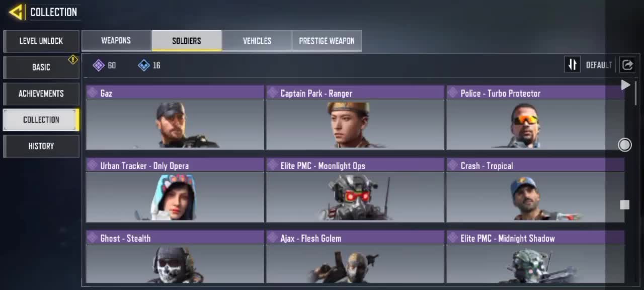Open the Default sort dropdown
The width and height of the screenshot is (644, 290).
pos(599,65)
